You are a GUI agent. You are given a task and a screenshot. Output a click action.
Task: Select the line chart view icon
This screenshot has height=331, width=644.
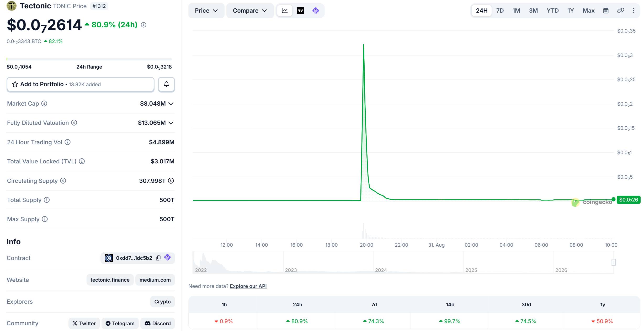coord(285,11)
